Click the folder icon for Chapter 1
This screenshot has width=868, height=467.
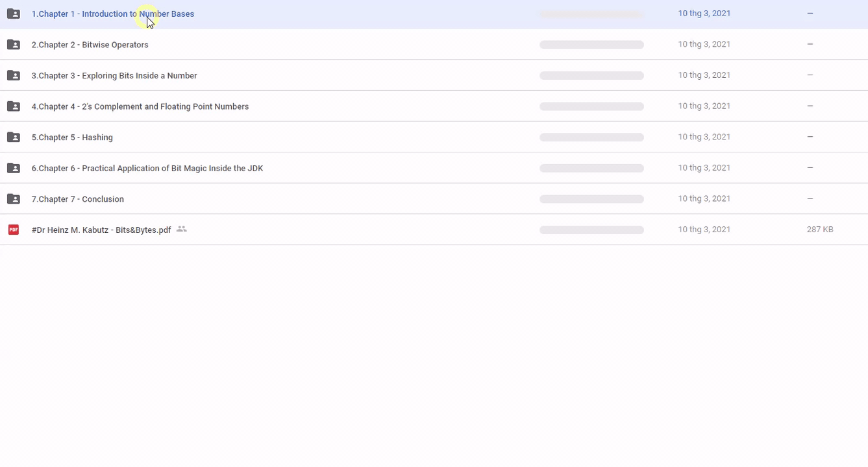[13, 14]
